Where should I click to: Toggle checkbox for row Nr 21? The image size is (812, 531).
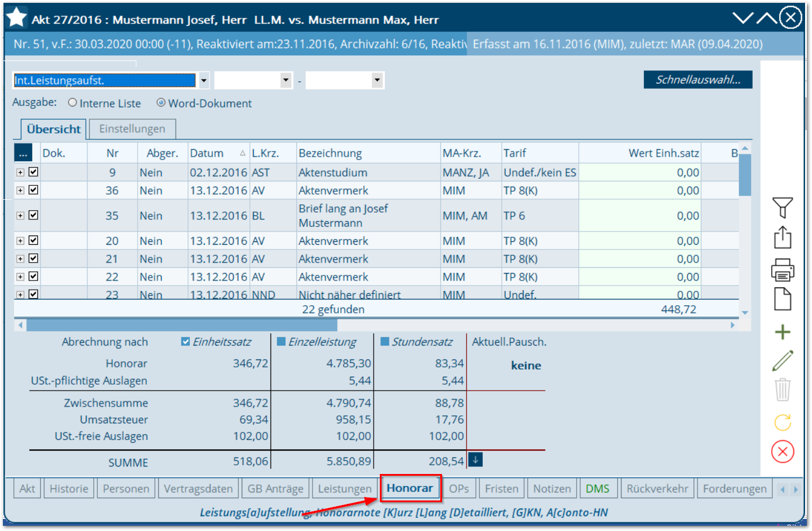(33, 258)
